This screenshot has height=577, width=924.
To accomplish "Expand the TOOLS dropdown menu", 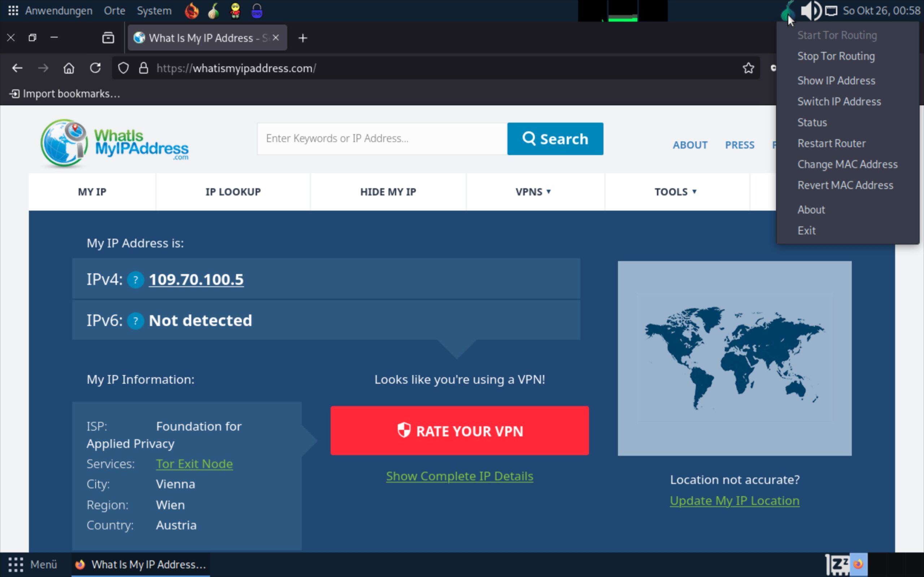I will pos(675,192).
